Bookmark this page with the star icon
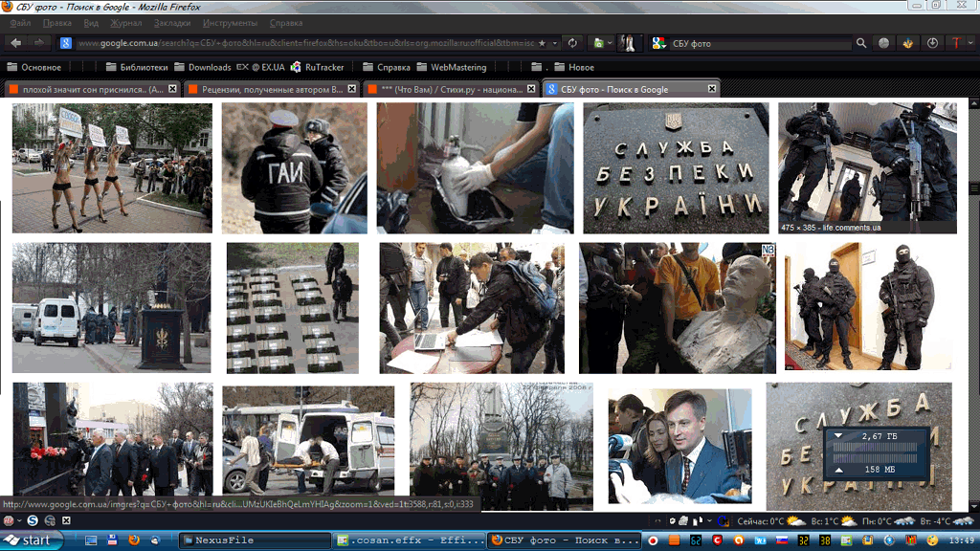980x551 pixels. tap(543, 43)
